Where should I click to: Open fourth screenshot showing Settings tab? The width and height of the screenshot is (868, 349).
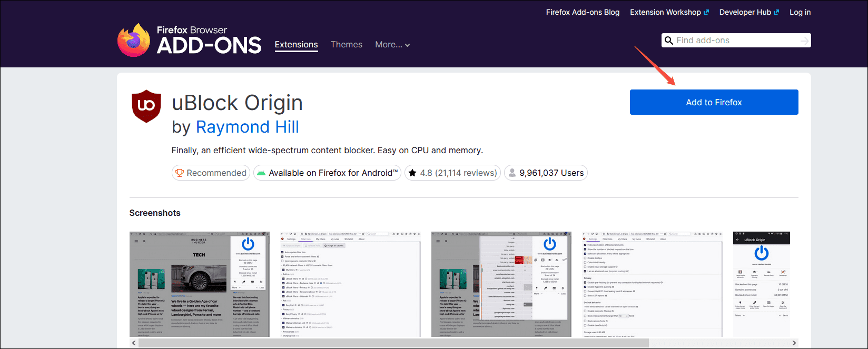coord(652,284)
